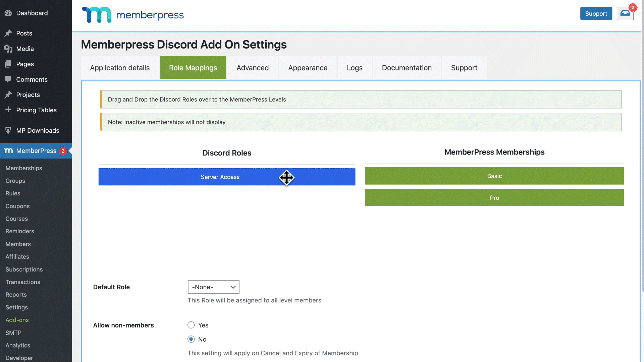Open the Logs tab
The width and height of the screenshot is (644, 362).
click(355, 68)
